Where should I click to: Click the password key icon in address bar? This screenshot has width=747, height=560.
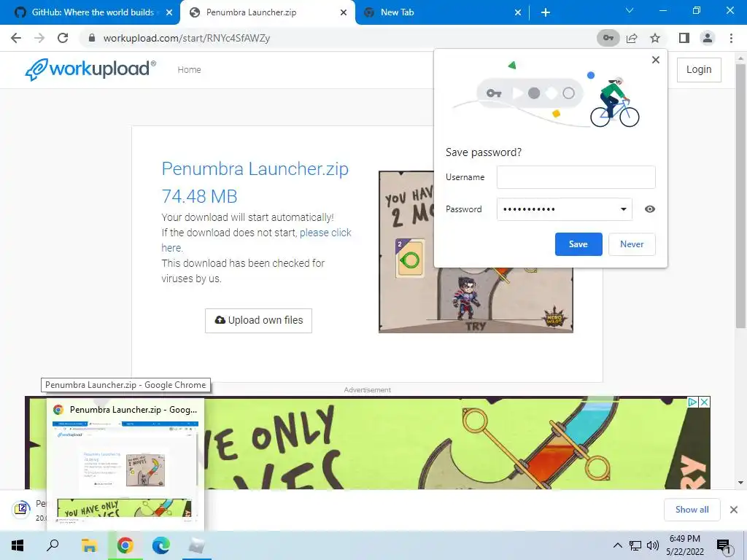[608, 38]
